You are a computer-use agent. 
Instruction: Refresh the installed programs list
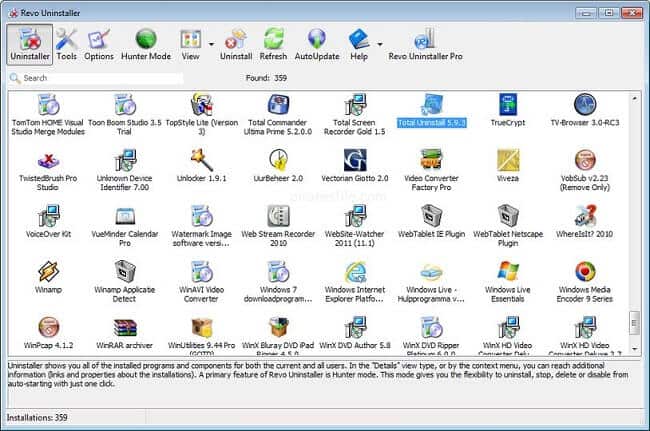tap(273, 44)
